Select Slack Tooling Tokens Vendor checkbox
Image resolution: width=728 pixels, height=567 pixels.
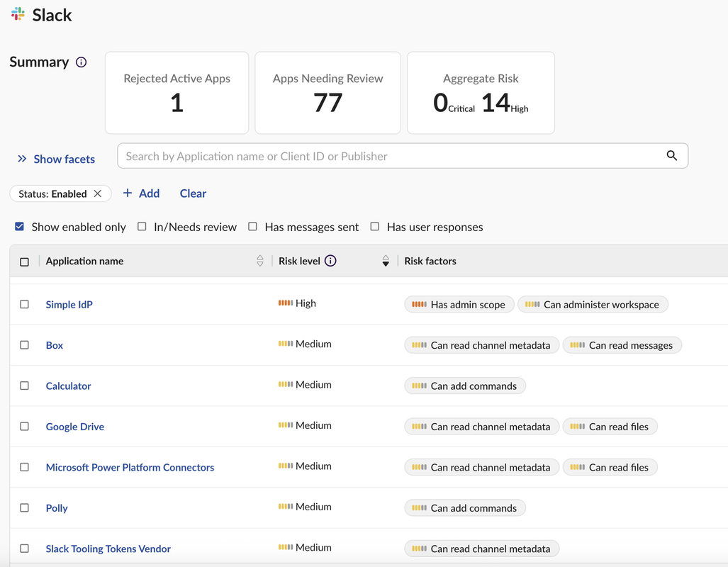(25, 549)
